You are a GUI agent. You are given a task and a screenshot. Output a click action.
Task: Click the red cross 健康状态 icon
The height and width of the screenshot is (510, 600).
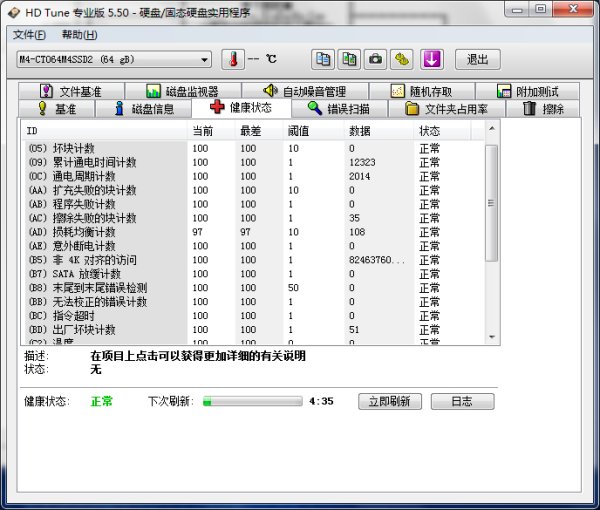click(217, 107)
